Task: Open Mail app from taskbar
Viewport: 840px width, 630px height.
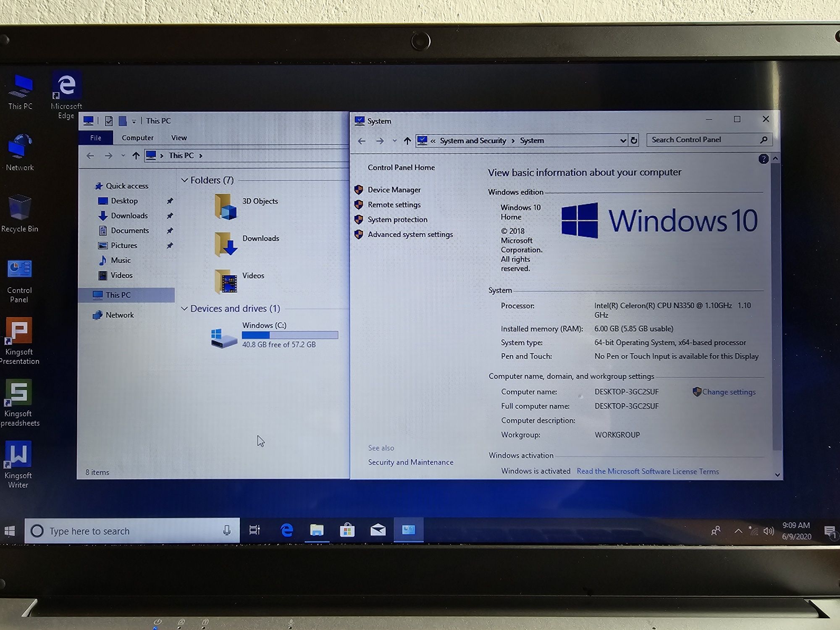Action: pyautogui.click(x=378, y=530)
